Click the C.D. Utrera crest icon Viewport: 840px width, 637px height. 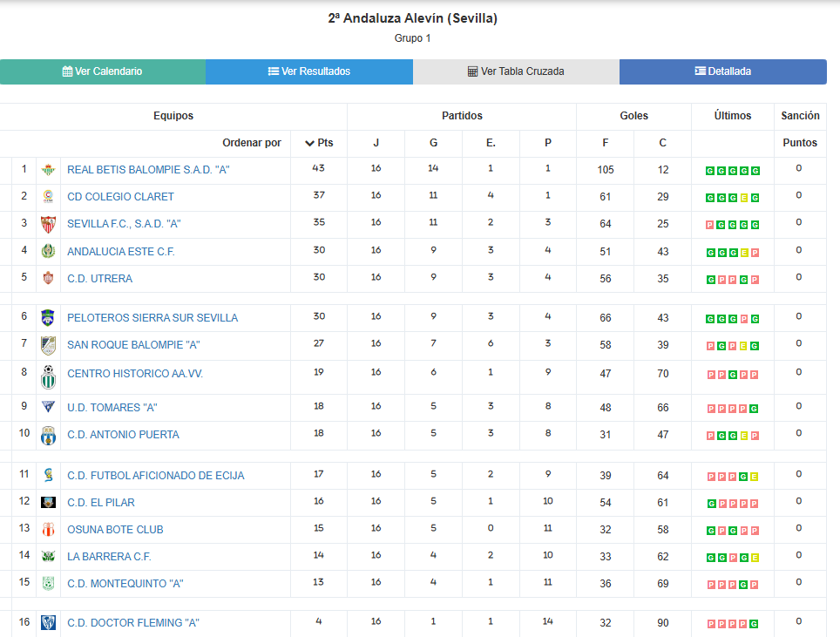[48, 278]
